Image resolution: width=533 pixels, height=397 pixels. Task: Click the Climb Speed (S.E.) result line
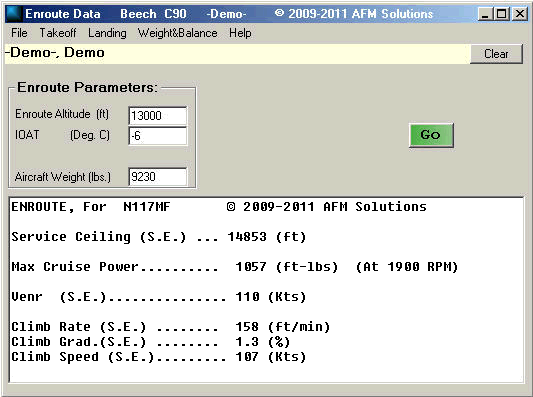coord(159,357)
